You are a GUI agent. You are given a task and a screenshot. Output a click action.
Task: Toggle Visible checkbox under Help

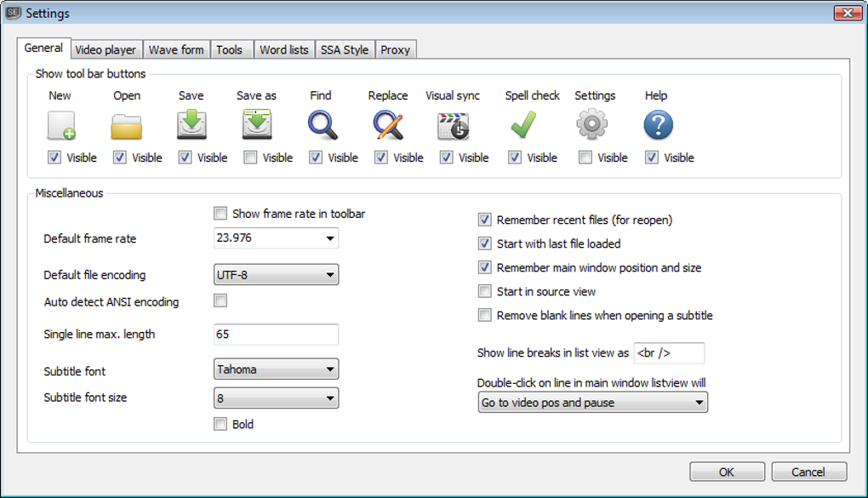coord(651,157)
